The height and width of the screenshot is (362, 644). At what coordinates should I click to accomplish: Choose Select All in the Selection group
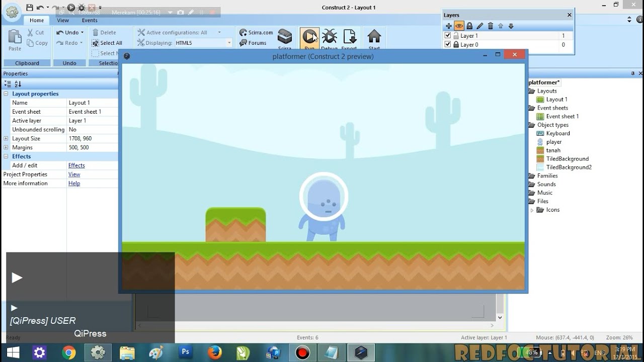[107, 43]
